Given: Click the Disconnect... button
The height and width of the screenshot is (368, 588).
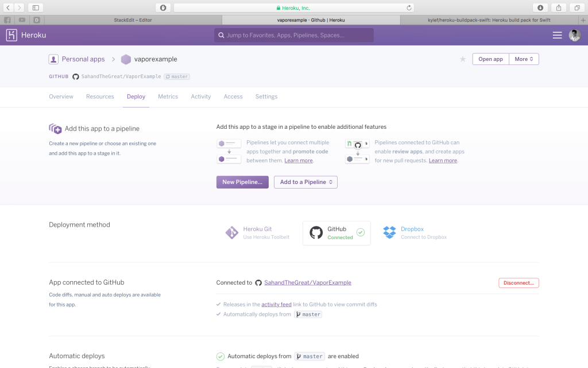Looking at the screenshot, I should [519, 283].
